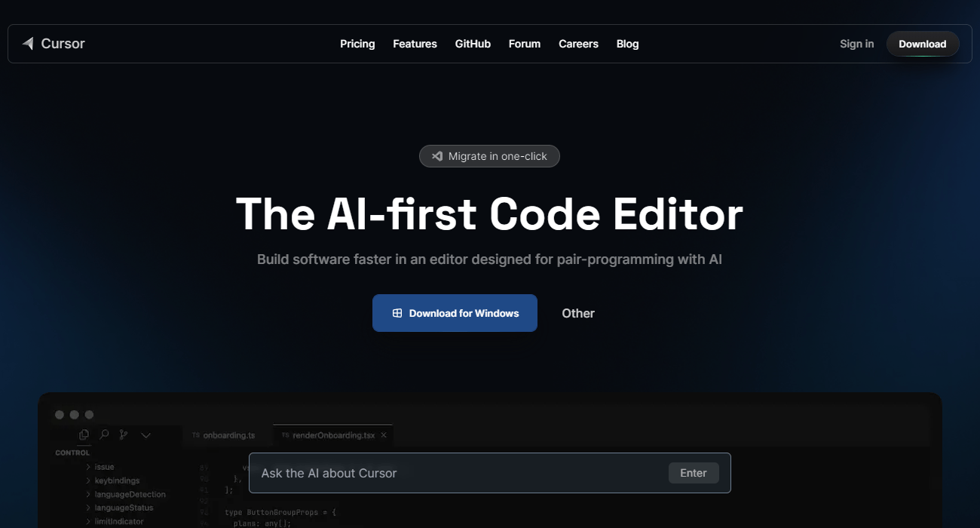This screenshot has height=528, width=980.
Task: Click the search magnifier icon in editor sidebar
Action: (x=104, y=434)
